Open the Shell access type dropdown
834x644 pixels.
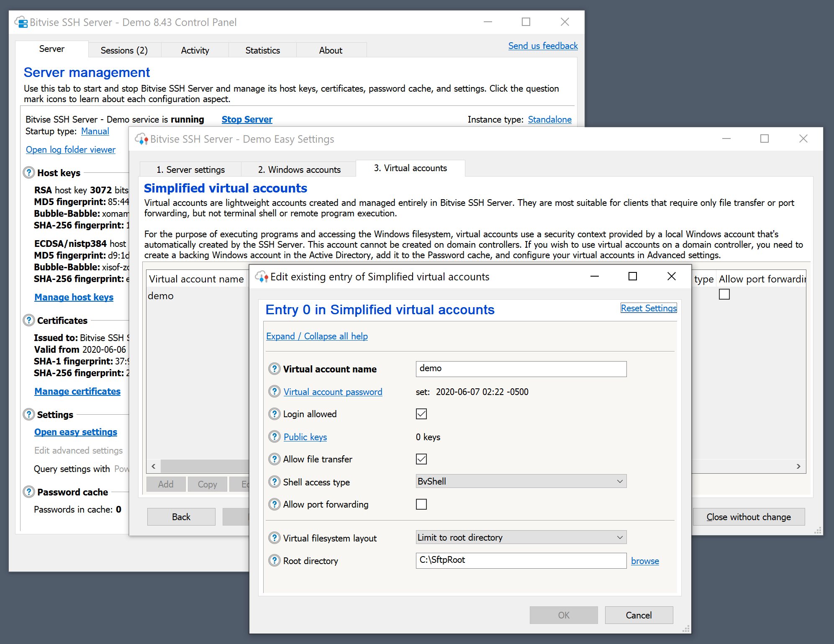point(521,481)
